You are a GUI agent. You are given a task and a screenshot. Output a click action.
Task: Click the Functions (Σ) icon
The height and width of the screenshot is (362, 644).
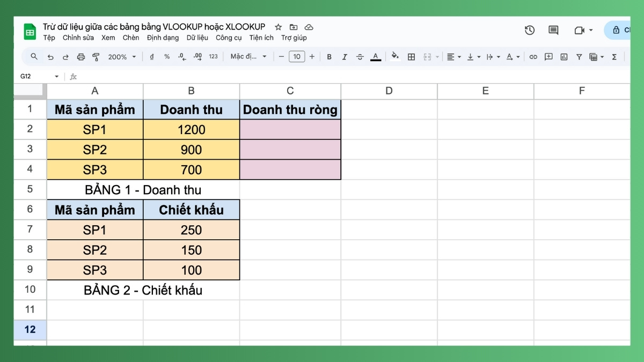click(x=614, y=56)
